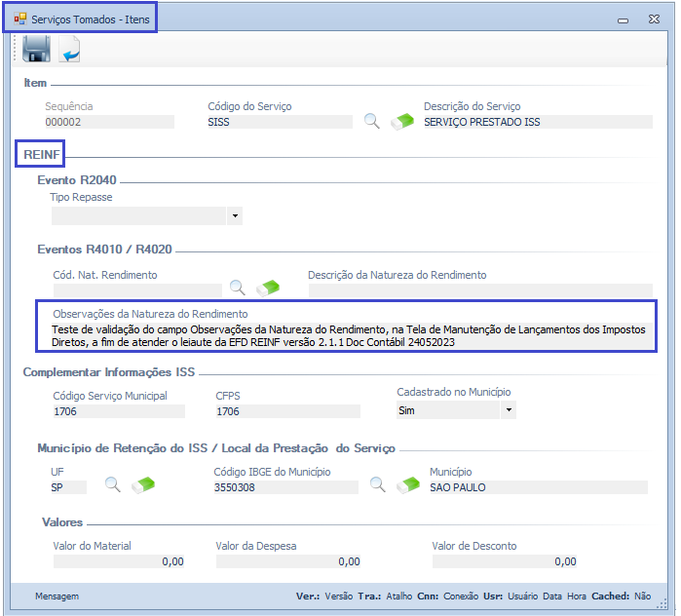This screenshot has width=681, height=616.
Task: Expand the Tipo Repasse dropdown
Action: click(235, 216)
